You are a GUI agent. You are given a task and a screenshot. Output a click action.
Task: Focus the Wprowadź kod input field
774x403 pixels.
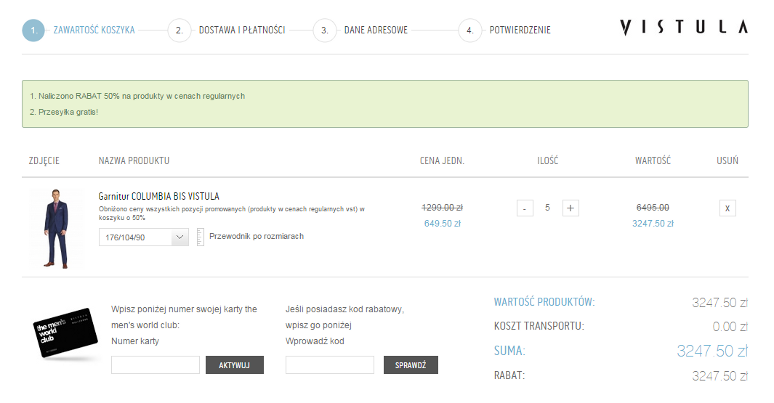329,365
